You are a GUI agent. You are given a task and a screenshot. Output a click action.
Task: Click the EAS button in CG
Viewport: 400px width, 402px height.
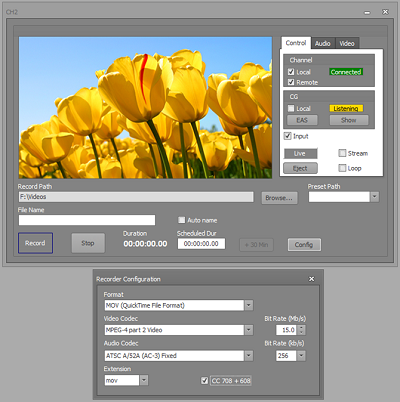click(x=302, y=120)
